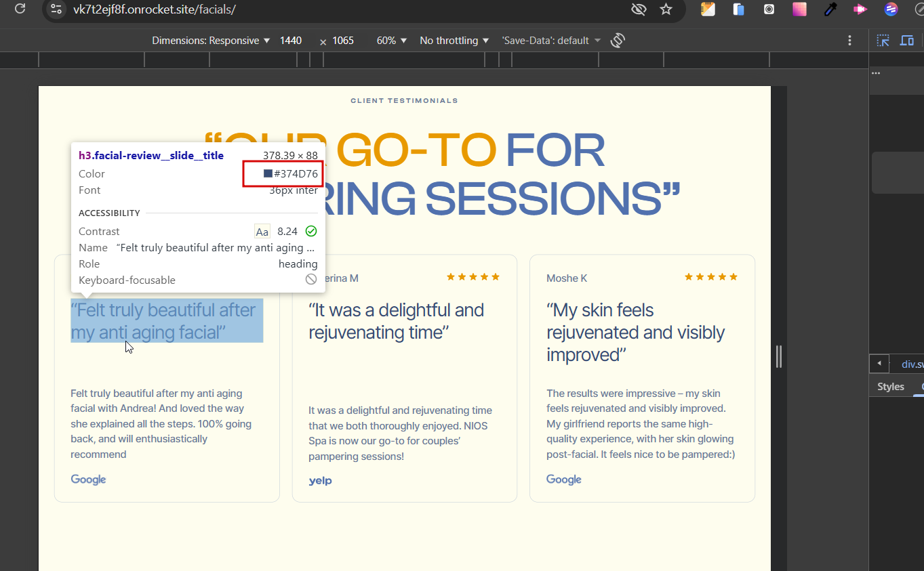Viewport: 924px width, 571px height.
Task: Click the viewport height field 1065
Action: pyautogui.click(x=343, y=41)
